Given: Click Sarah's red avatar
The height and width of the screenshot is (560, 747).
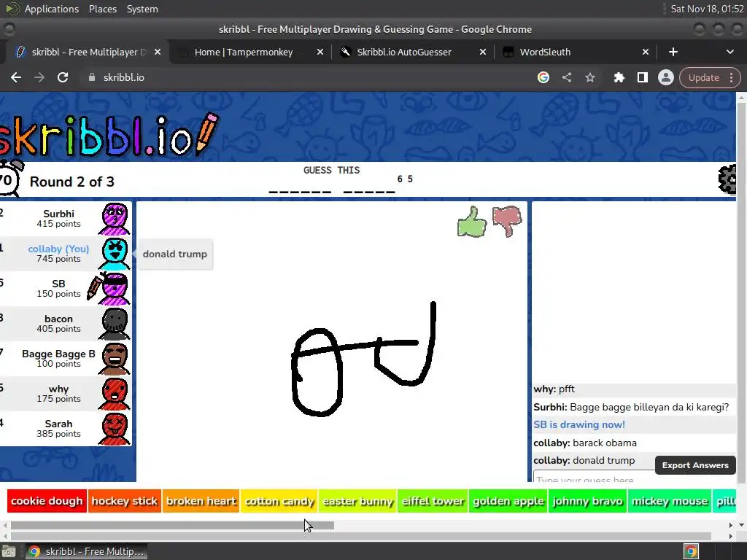Looking at the screenshot, I should tap(115, 429).
